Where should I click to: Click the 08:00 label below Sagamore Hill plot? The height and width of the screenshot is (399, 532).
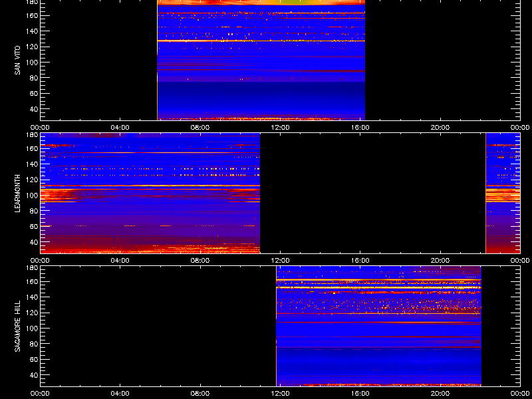[200, 394]
